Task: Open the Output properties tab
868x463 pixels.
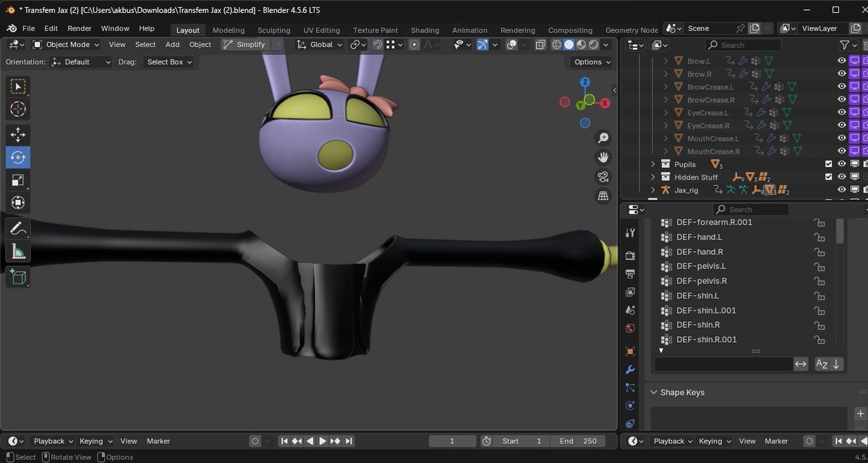Action: [x=629, y=273]
